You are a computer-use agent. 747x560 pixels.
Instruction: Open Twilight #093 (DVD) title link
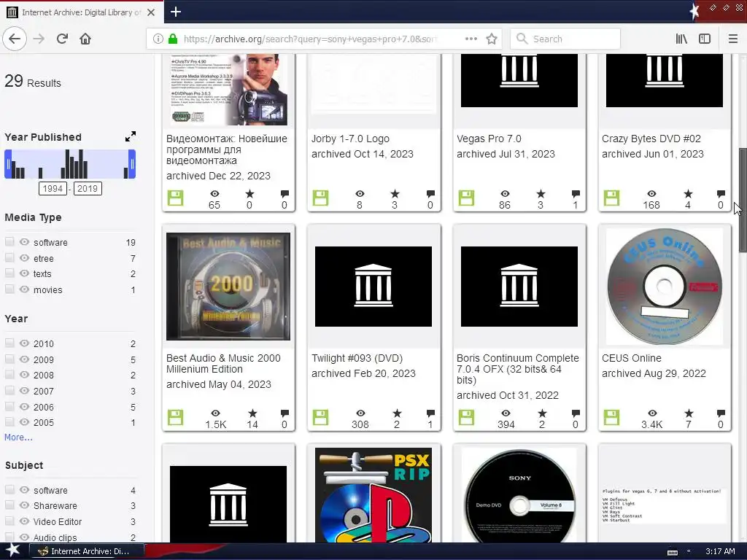pos(357,358)
